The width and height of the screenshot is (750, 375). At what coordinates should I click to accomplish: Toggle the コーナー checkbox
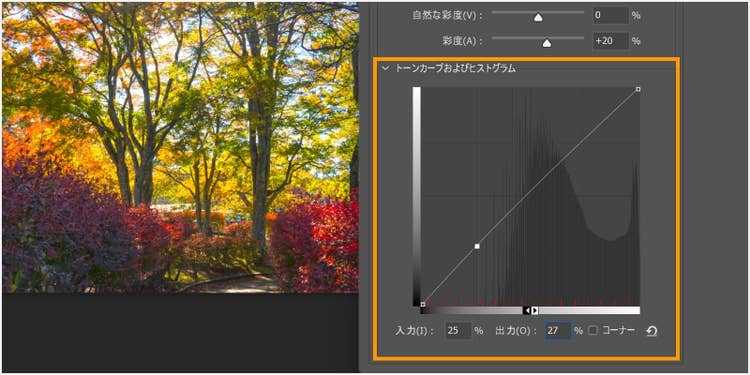pyautogui.click(x=593, y=331)
